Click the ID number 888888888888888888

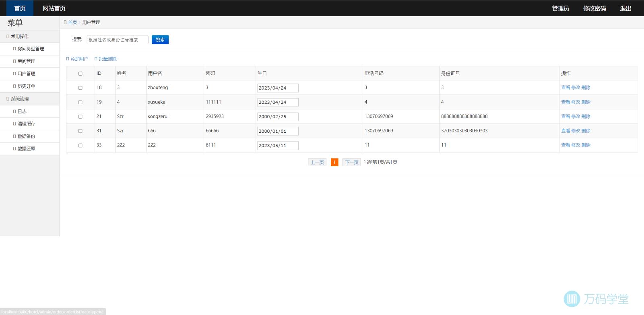(x=464, y=116)
